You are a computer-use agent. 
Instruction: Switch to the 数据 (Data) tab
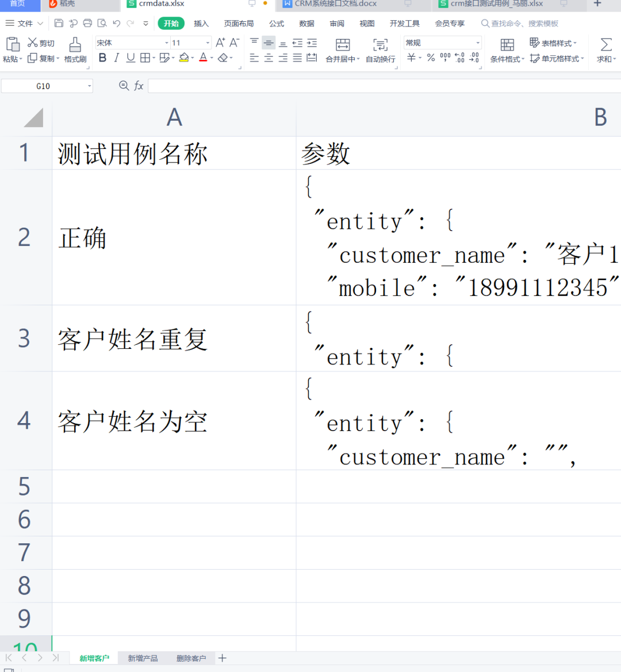306,24
